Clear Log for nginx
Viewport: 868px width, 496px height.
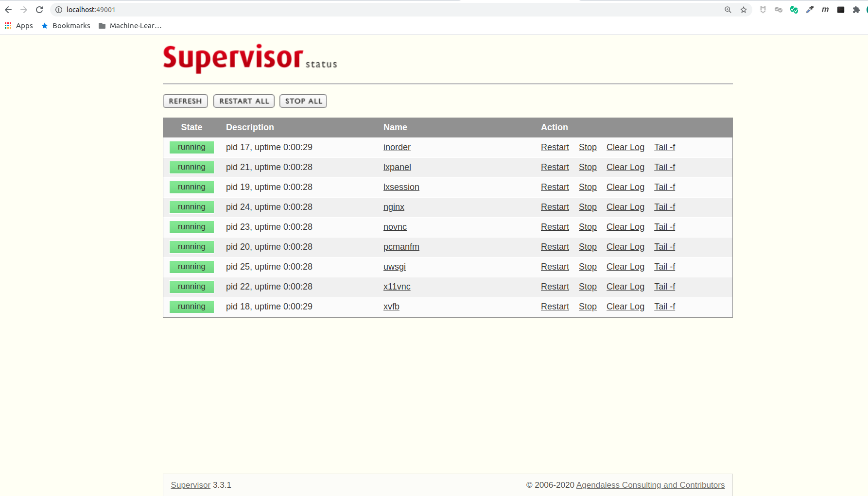click(625, 207)
